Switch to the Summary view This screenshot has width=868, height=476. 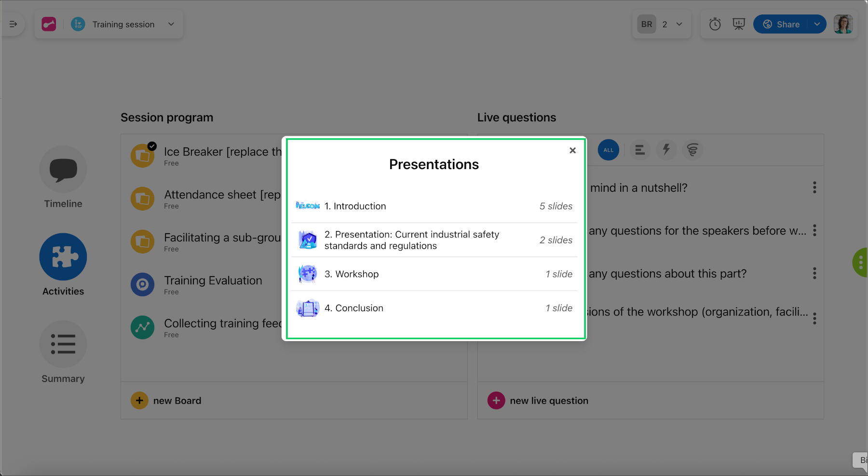pyautogui.click(x=63, y=352)
